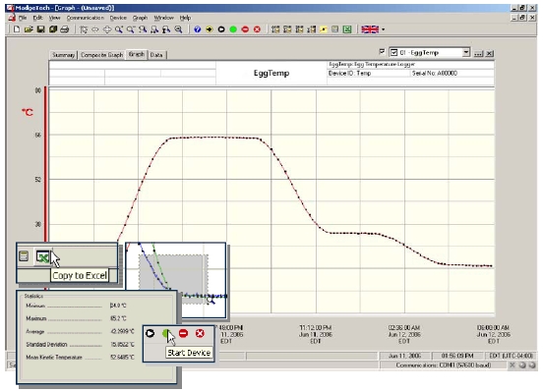Open the Window menu
The height and width of the screenshot is (392, 543).
163,18
